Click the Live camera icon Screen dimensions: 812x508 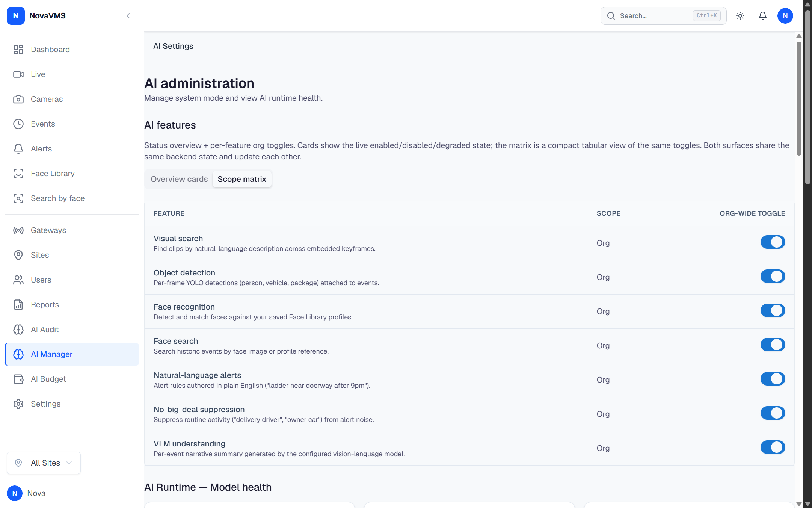pos(18,74)
